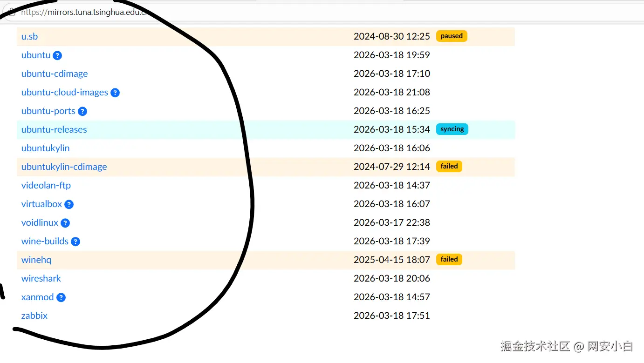
Task: Select timestamp 2026-03-17 22:38
Action: click(x=392, y=222)
